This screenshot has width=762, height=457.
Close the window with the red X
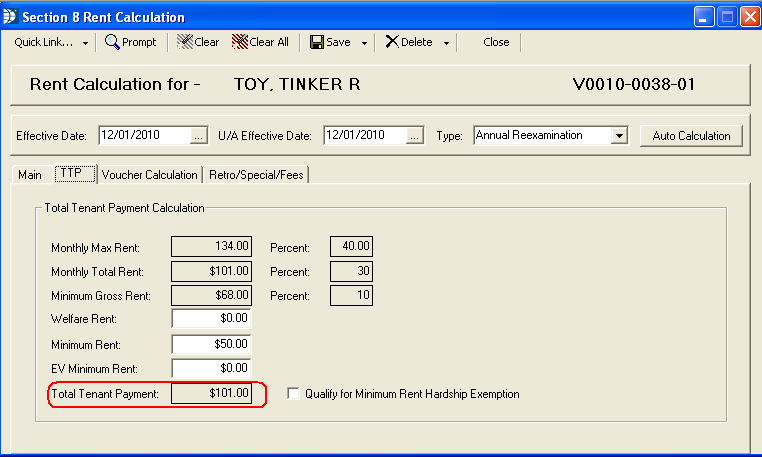(x=750, y=17)
